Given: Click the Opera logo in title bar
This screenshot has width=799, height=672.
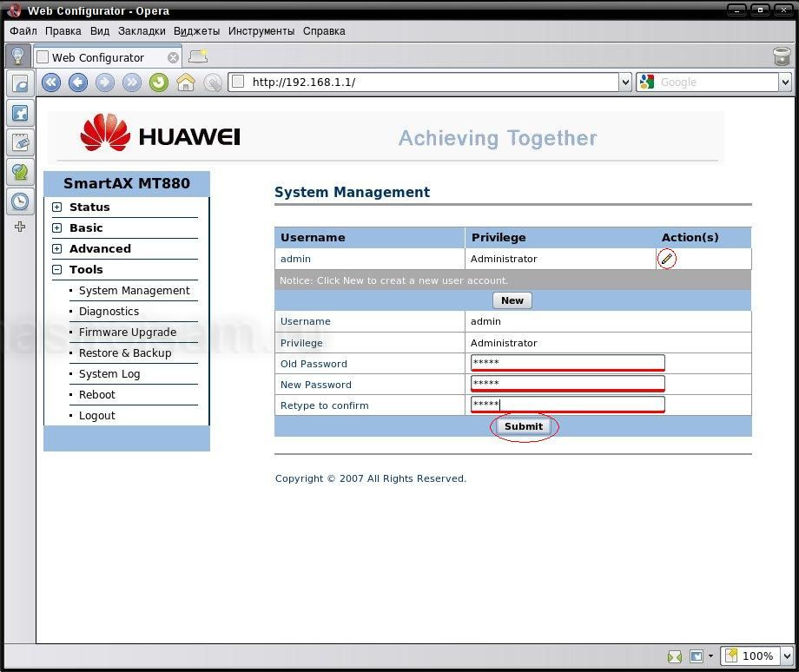Looking at the screenshot, I should [x=14, y=10].
